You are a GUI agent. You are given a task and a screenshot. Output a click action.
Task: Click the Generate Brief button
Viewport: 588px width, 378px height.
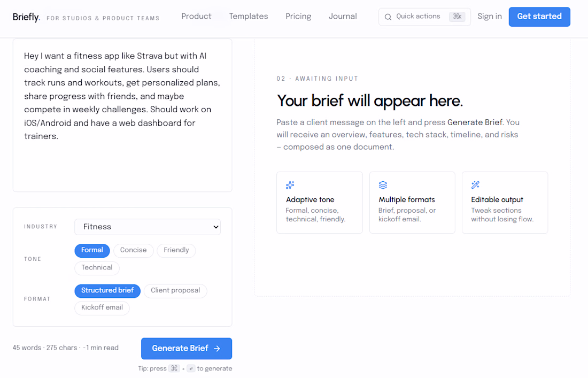[187, 349]
